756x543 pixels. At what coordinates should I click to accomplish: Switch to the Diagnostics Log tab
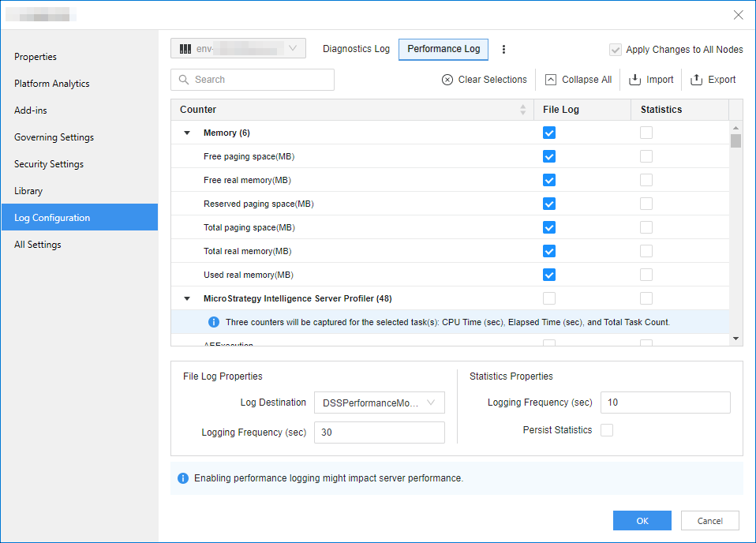click(x=356, y=49)
